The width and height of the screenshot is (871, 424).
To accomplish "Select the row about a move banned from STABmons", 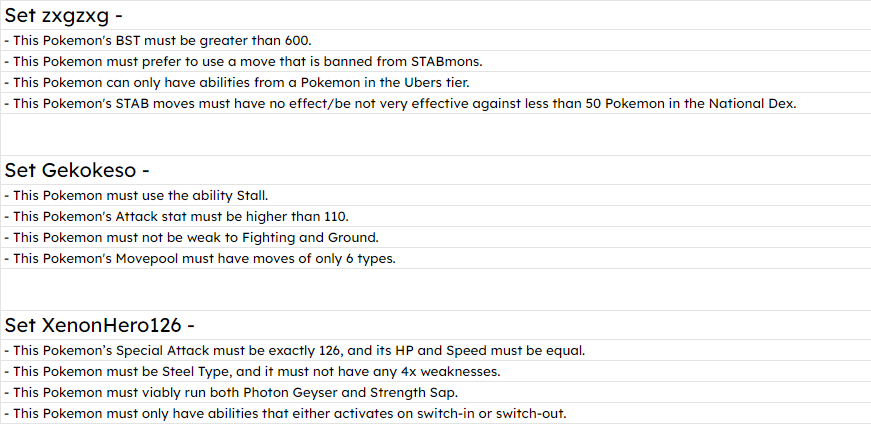I will tap(436, 61).
